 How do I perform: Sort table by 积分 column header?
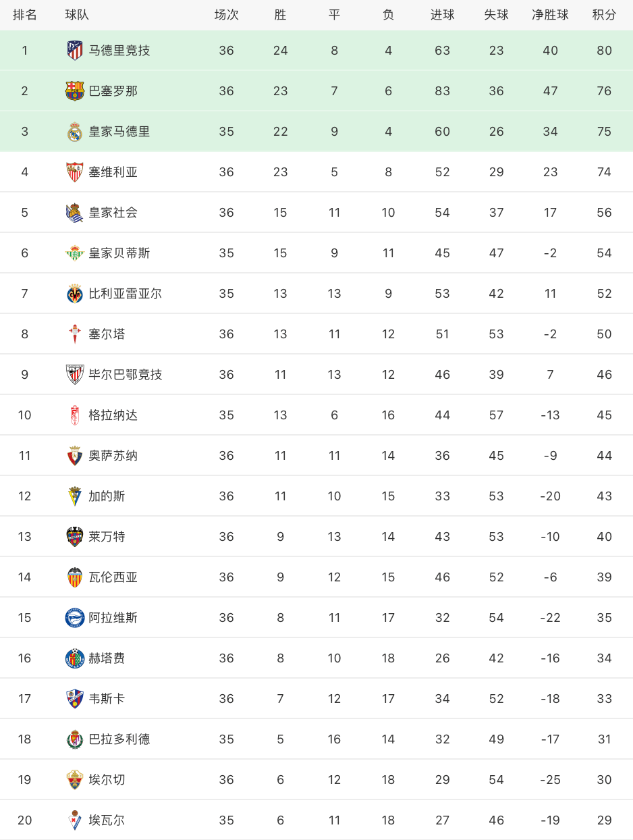pos(604,15)
